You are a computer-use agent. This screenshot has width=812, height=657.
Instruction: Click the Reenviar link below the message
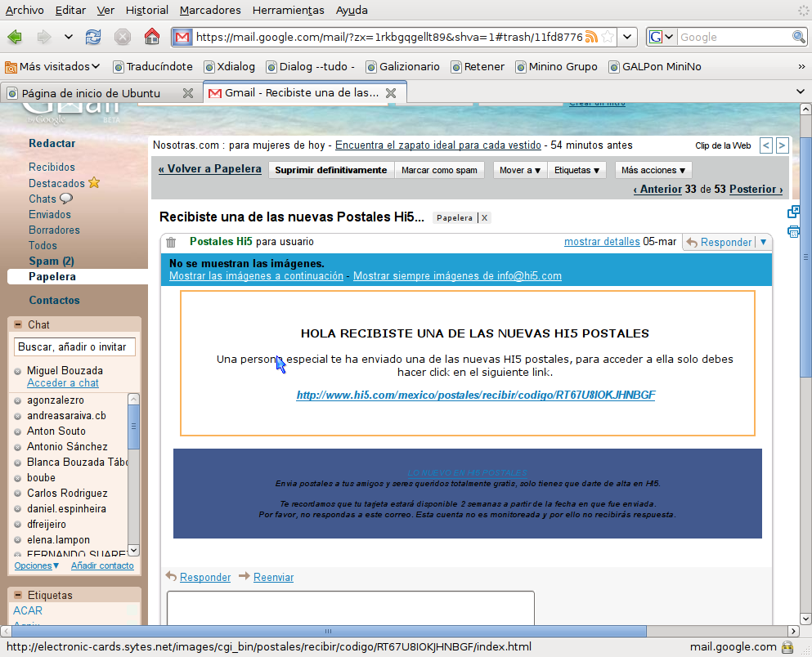[273, 577]
